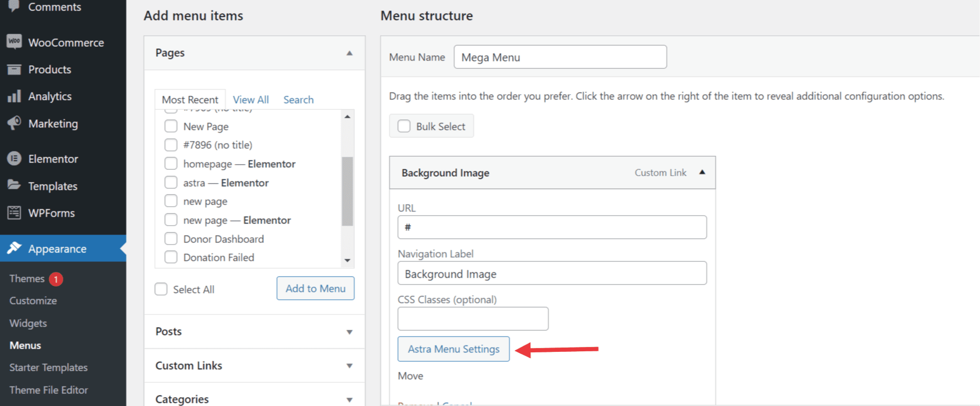Click the Templates folder icon
The width and height of the screenshot is (980, 406).
(14, 186)
